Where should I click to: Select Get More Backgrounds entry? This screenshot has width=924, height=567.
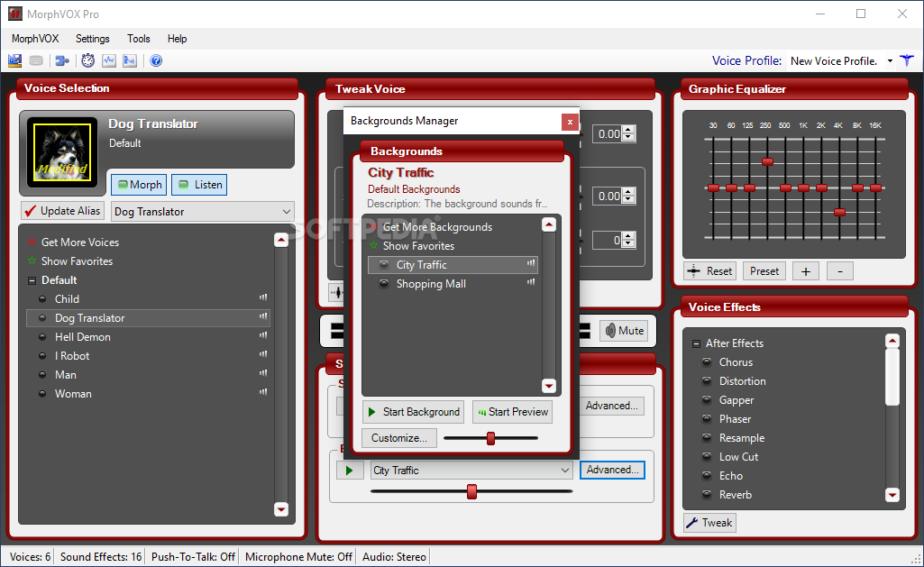click(437, 227)
